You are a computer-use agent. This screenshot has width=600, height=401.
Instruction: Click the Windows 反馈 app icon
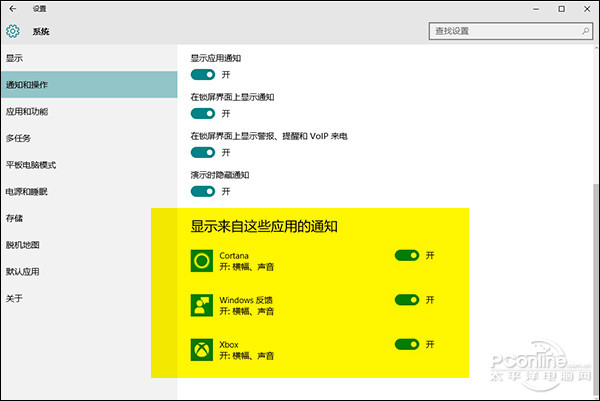(202, 305)
